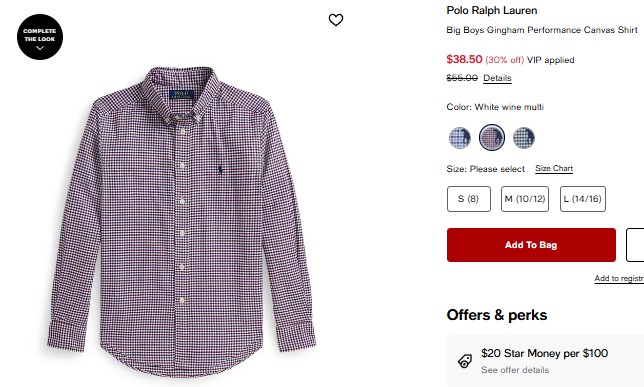The width and height of the screenshot is (644, 387).
Task: Select size S (8)
Action: point(469,199)
